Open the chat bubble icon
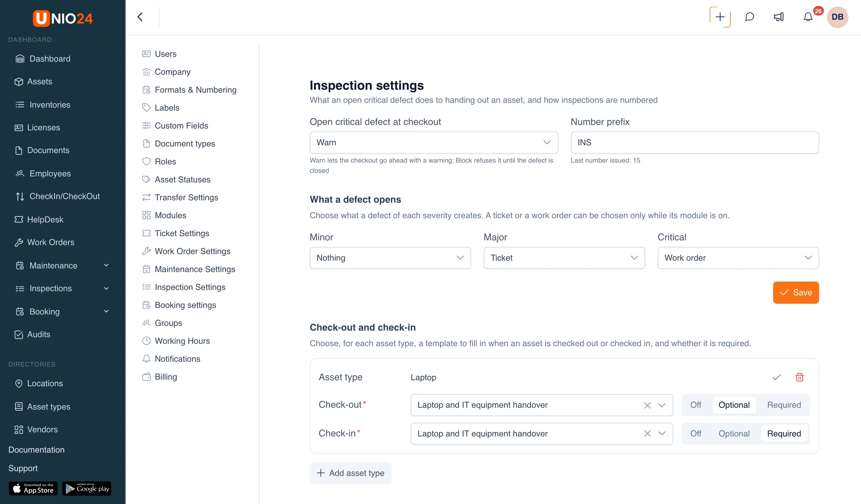The height and width of the screenshot is (504, 861). point(749,17)
